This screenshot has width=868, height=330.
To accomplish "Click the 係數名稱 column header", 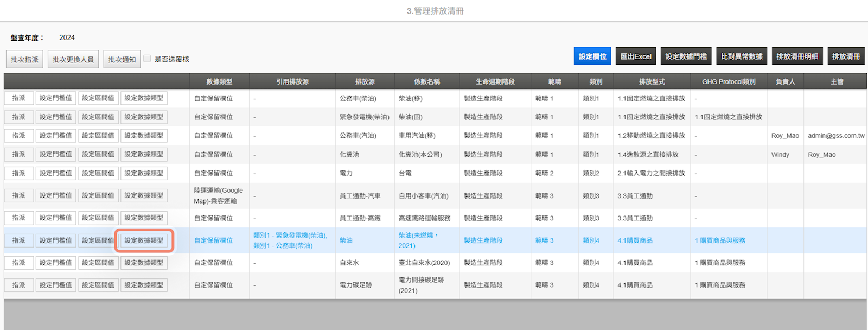I will click(x=427, y=81).
